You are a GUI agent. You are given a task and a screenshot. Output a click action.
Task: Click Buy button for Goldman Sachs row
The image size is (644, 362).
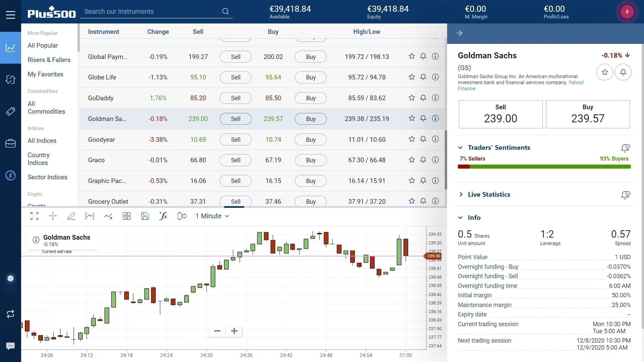(311, 119)
